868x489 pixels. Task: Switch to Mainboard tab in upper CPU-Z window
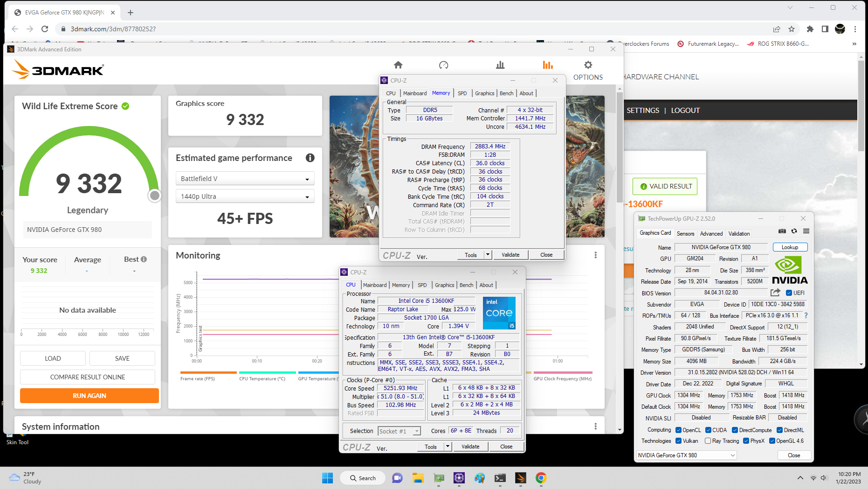tap(415, 93)
